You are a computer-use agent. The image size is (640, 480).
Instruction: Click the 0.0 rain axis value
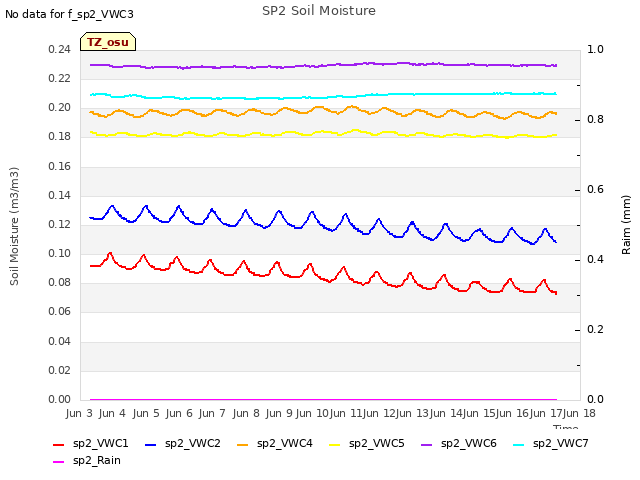click(x=595, y=400)
